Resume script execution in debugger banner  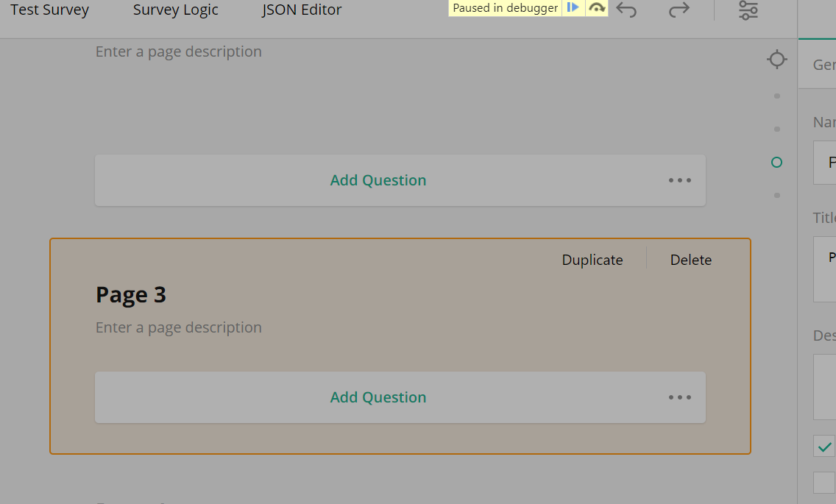coord(573,7)
